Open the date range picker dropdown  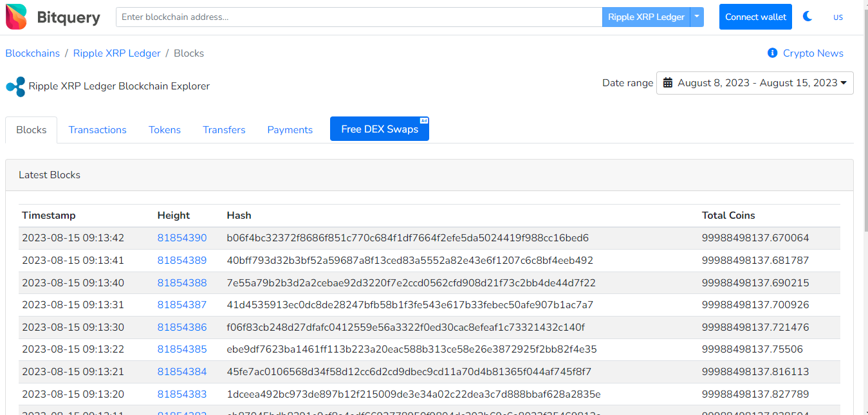tap(755, 83)
